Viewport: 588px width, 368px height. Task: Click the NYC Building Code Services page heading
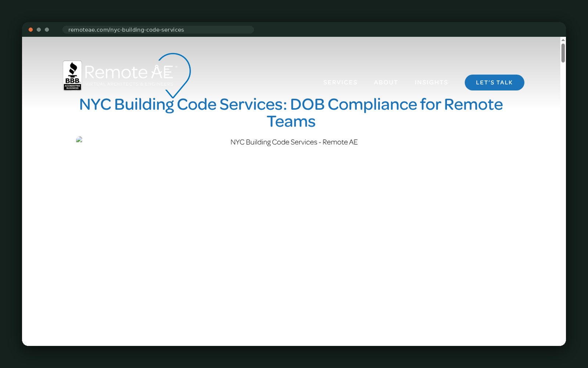(x=291, y=113)
